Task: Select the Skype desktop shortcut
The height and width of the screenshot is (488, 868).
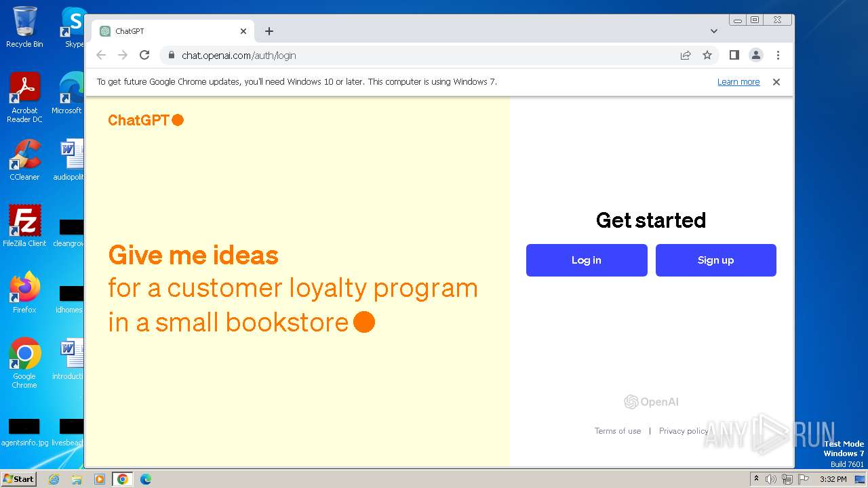Action: 73,27
